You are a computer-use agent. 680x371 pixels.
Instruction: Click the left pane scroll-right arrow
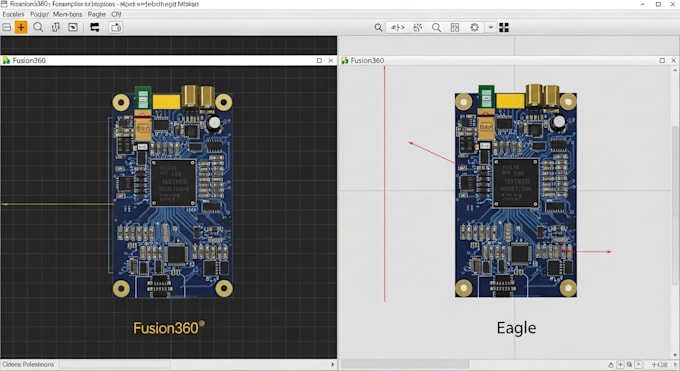[x=333, y=364]
